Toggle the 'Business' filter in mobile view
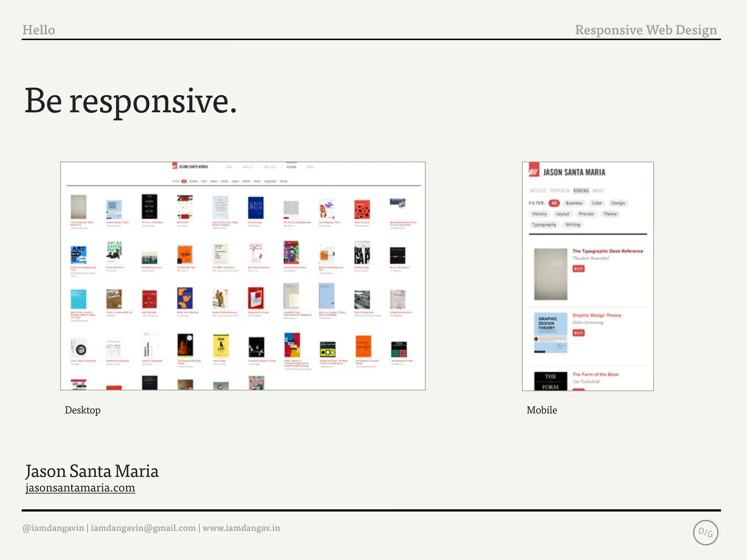The width and height of the screenshot is (747, 560). click(574, 203)
